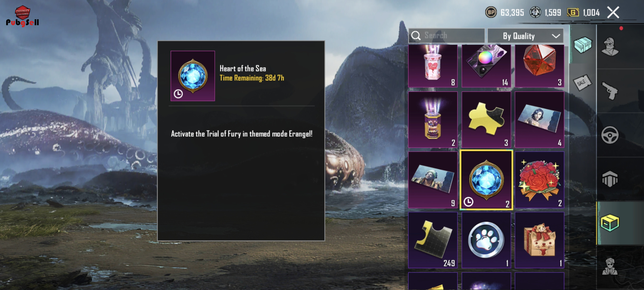Open the teal crate inventory tab
This screenshot has height=290, width=644.
[583, 44]
